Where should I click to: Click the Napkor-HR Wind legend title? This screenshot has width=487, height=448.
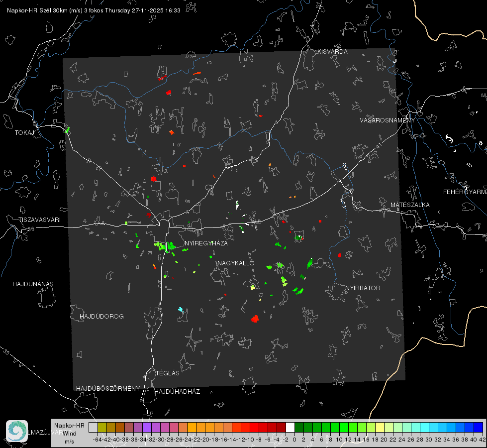[69, 430]
